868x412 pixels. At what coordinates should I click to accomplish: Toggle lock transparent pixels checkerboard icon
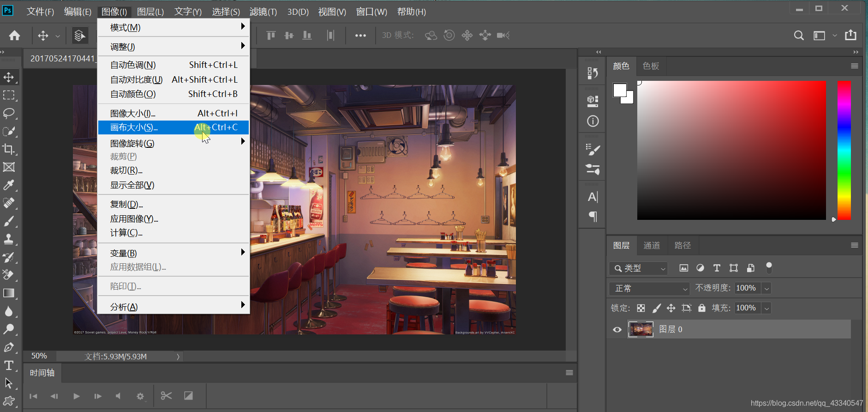coord(641,308)
